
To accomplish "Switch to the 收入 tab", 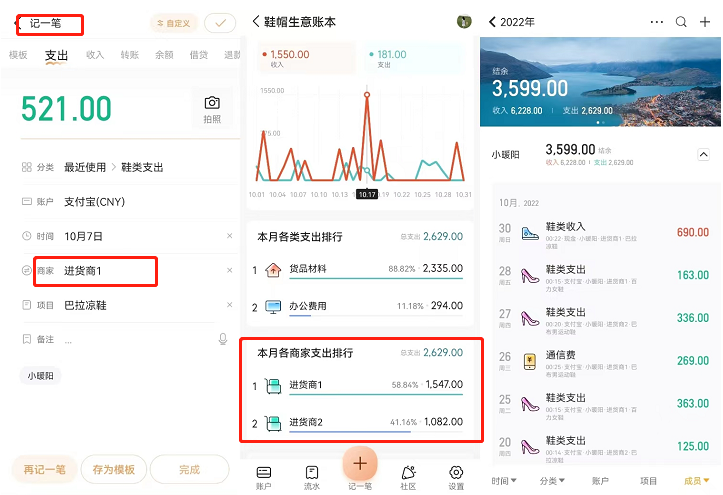I will [x=95, y=56].
